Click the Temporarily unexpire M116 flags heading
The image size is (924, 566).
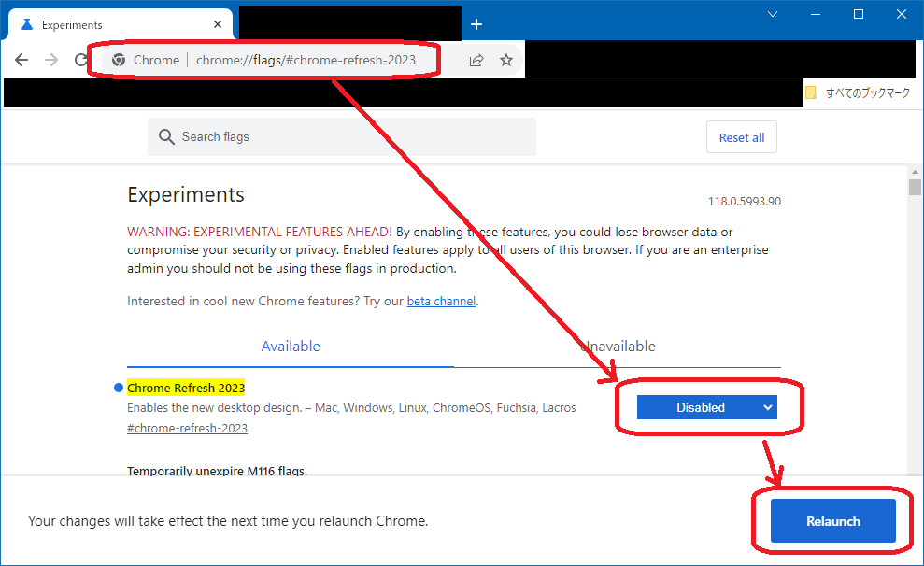tap(217, 471)
